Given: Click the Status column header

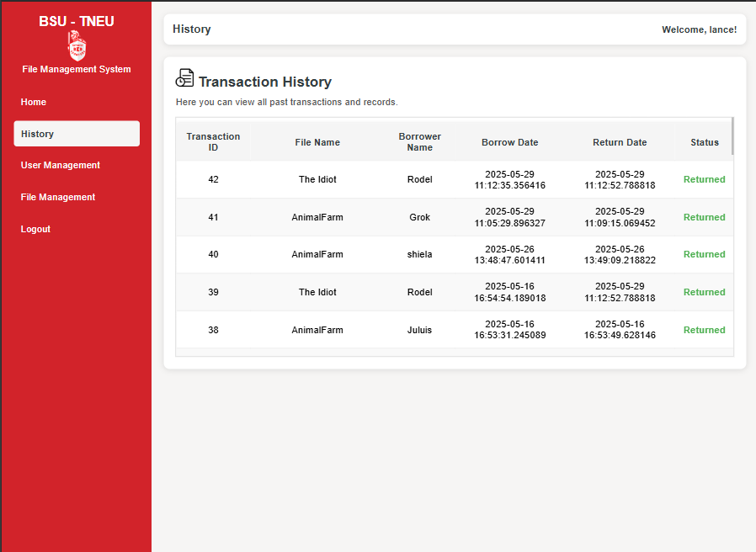Looking at the screenshot, I should [704, 142].
